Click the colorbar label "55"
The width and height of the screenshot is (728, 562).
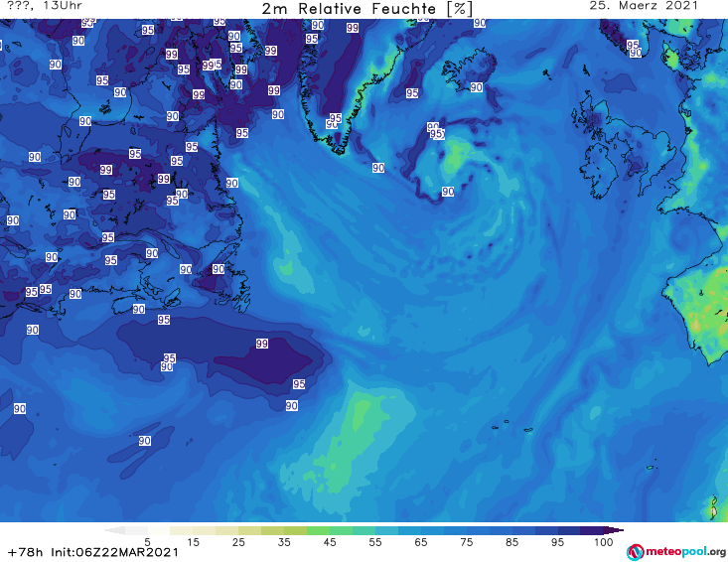pos(375,541)
